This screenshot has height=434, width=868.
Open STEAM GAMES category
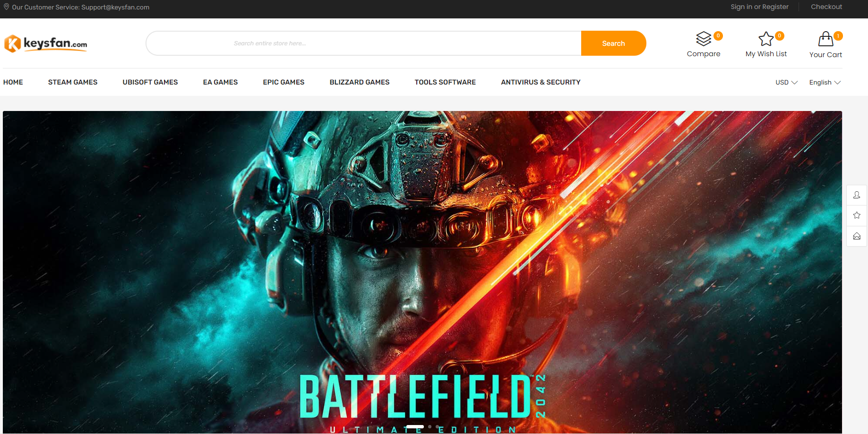73,82
